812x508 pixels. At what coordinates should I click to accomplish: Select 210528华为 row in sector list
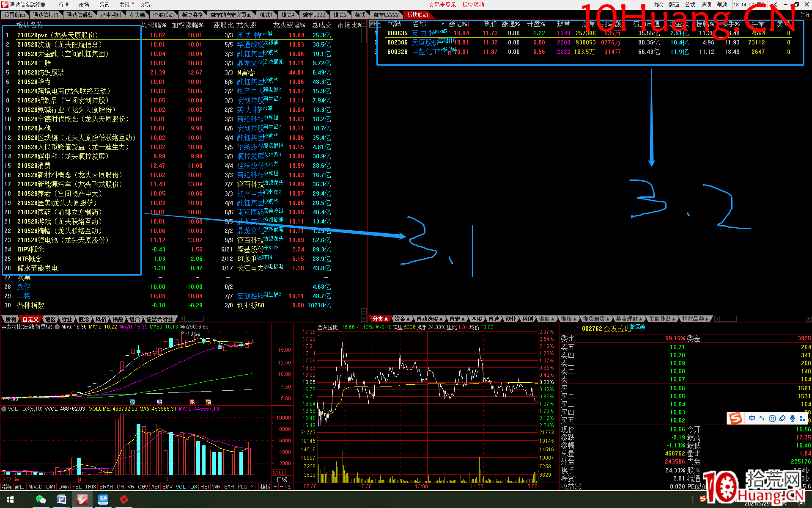34,82
